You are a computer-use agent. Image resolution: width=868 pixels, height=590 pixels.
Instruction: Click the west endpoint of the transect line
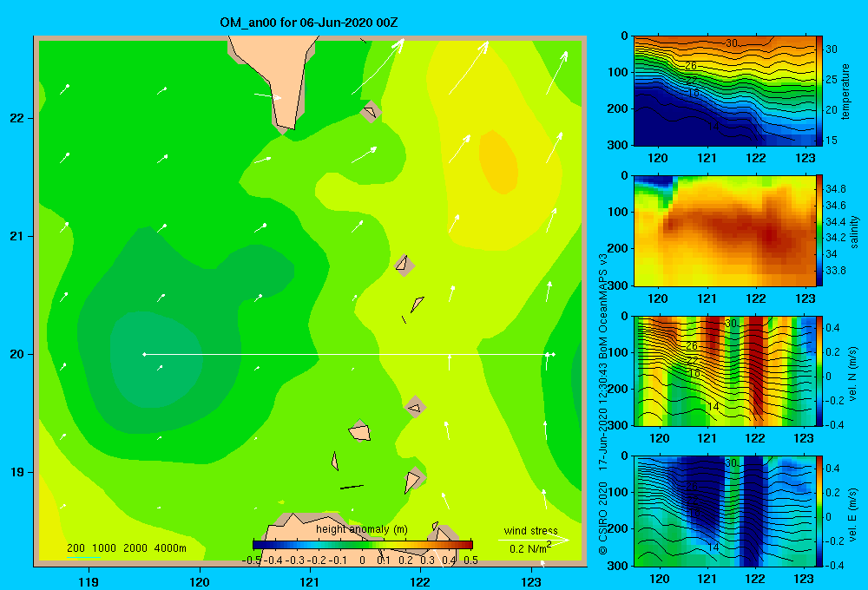tap(144, 354)
